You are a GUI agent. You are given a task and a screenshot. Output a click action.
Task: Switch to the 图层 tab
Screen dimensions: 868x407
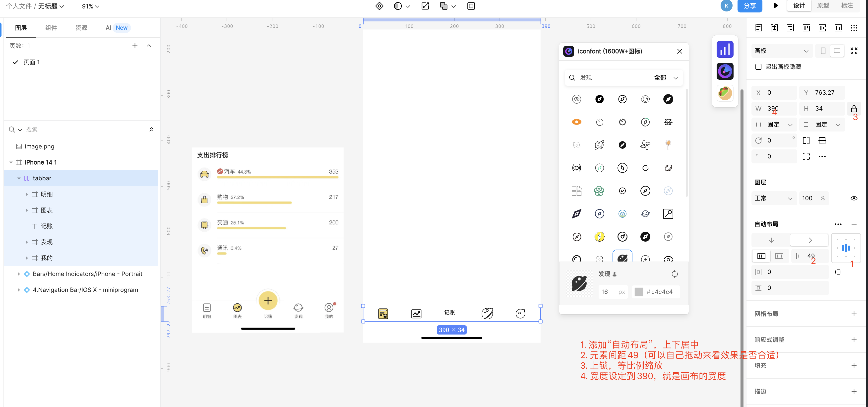(x=21, y=28)
